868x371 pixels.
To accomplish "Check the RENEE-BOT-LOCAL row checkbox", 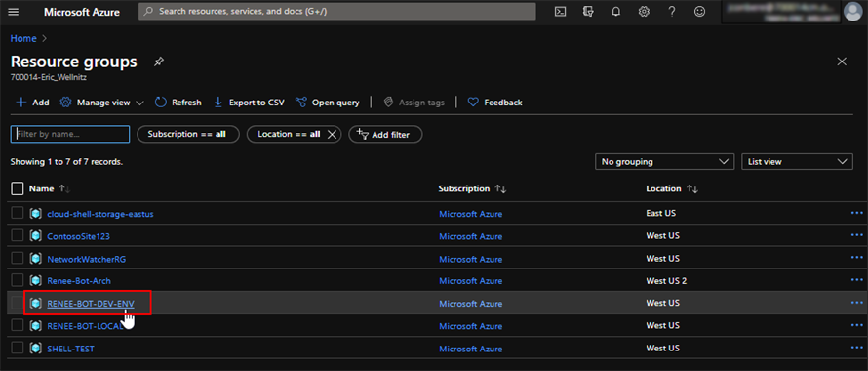I will click(18, 325).
